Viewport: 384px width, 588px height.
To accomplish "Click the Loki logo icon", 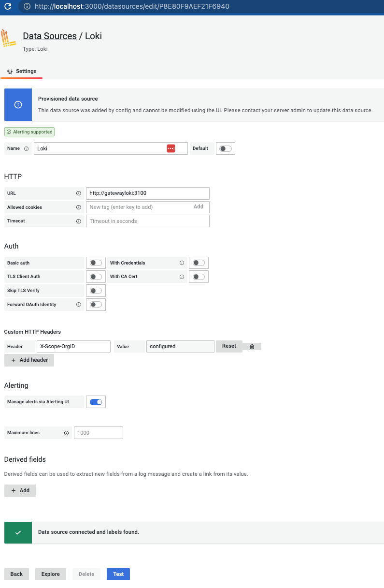I will tap(8, 38).
